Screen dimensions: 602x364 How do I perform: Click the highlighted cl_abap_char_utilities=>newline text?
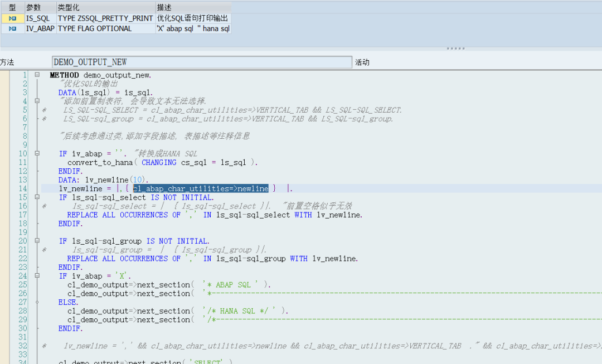pyautogui.click(x=201, y=188)
